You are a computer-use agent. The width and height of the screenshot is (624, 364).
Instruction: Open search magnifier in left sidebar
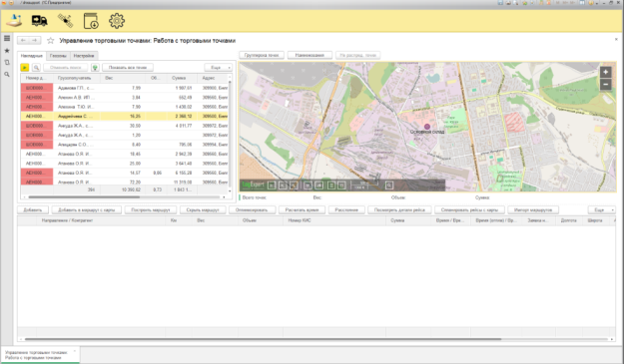pos(7,75)
